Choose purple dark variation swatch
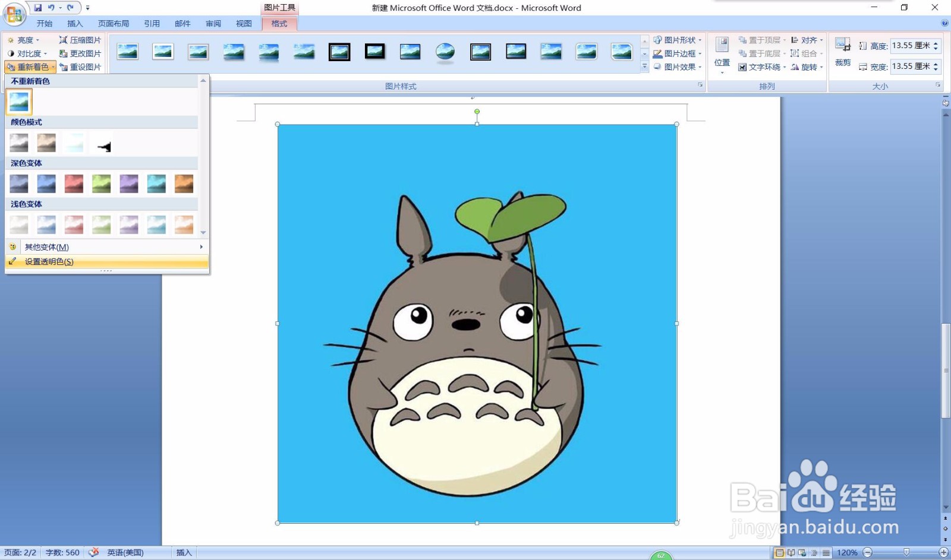951x560 pixels. coord(129,184)
